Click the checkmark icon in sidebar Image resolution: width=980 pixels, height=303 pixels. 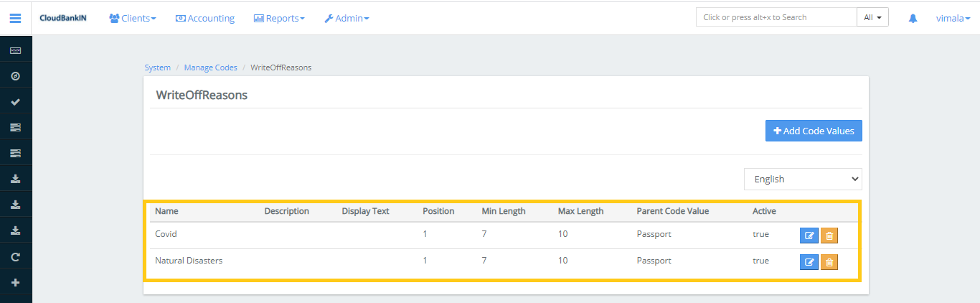pos(15,102)
